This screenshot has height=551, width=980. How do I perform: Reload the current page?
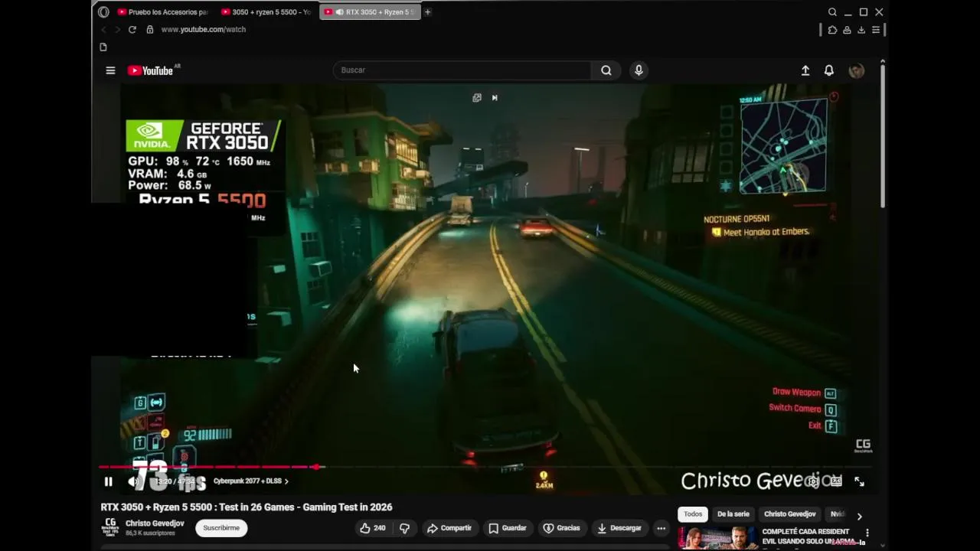[132, 29]
